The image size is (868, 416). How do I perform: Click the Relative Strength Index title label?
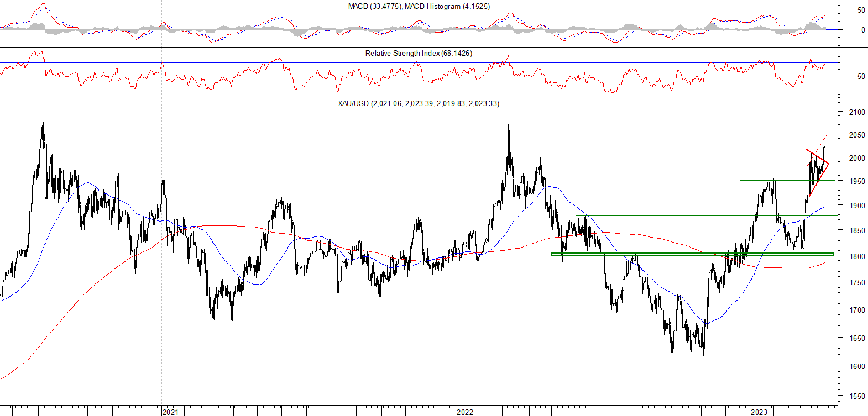419,54
